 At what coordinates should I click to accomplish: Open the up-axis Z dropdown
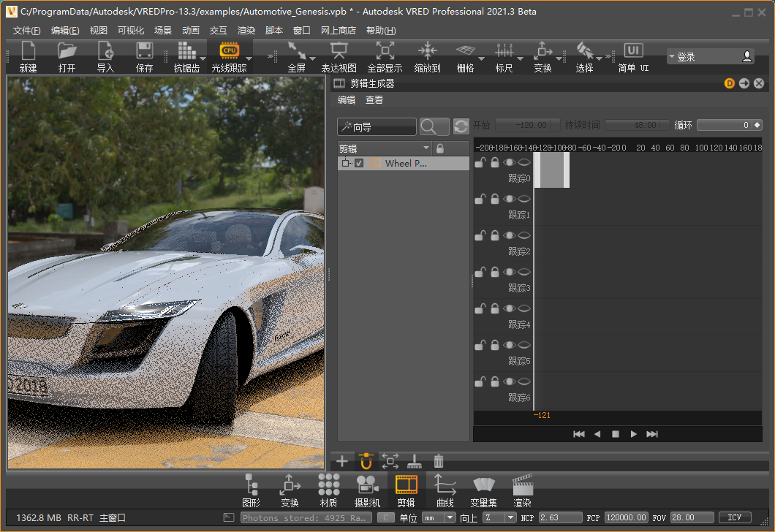coord(499,517)
